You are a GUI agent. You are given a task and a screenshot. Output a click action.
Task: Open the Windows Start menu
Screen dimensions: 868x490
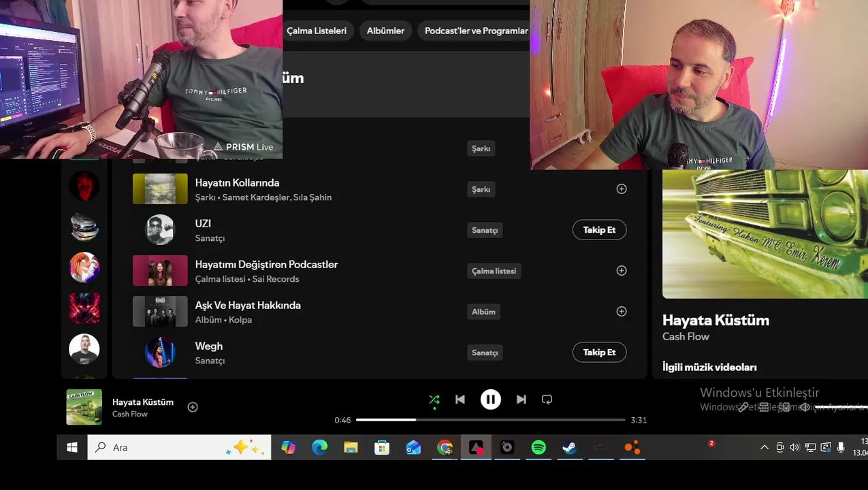(72, 447)
